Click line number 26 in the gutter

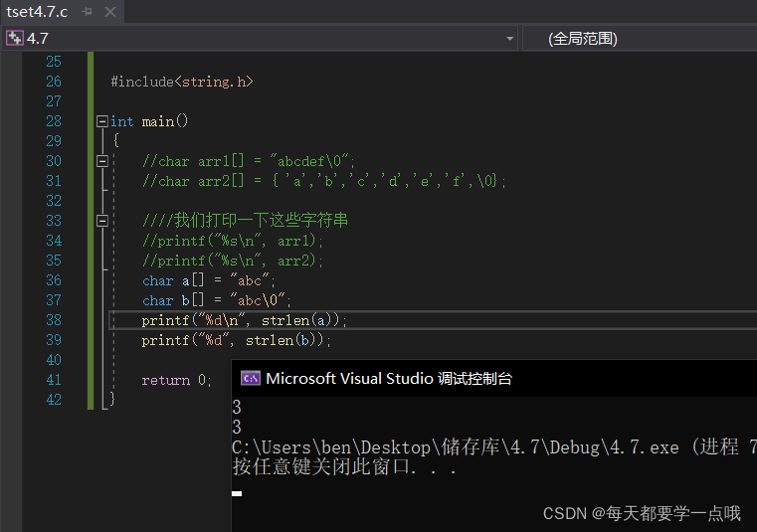(x=53, y=82)
